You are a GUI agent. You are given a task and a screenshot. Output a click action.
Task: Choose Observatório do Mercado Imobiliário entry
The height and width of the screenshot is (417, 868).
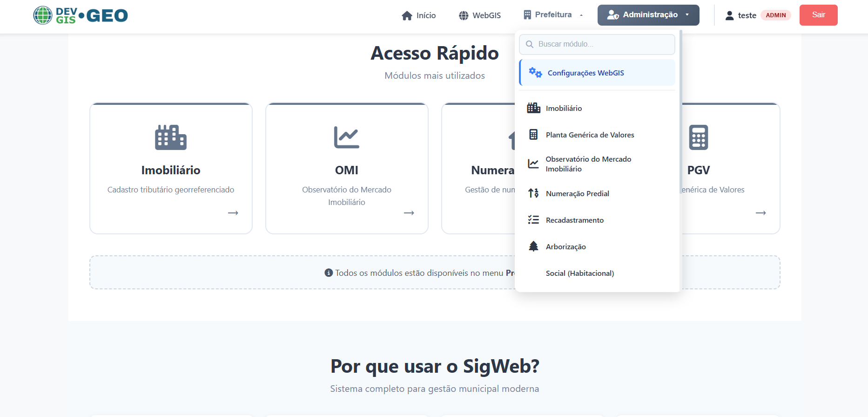[597, 164]
